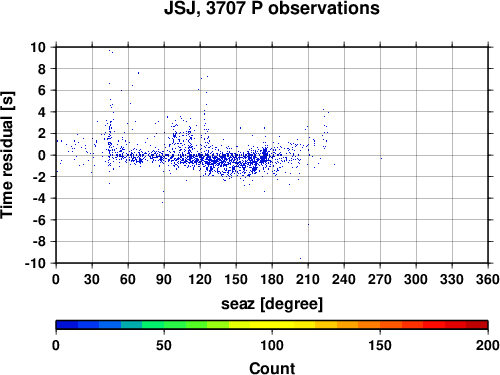Select the "seaz [degree]" x-axis label
500x375 pixels.
coord(272,304)
